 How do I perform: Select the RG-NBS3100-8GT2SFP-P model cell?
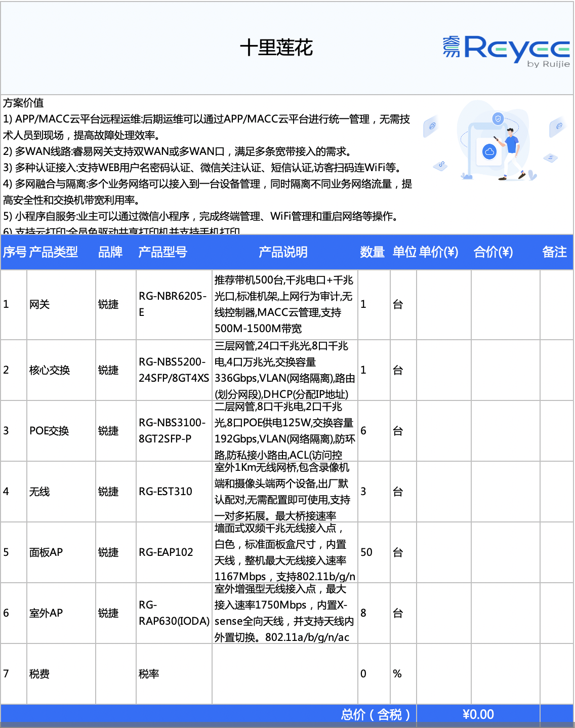174,431
